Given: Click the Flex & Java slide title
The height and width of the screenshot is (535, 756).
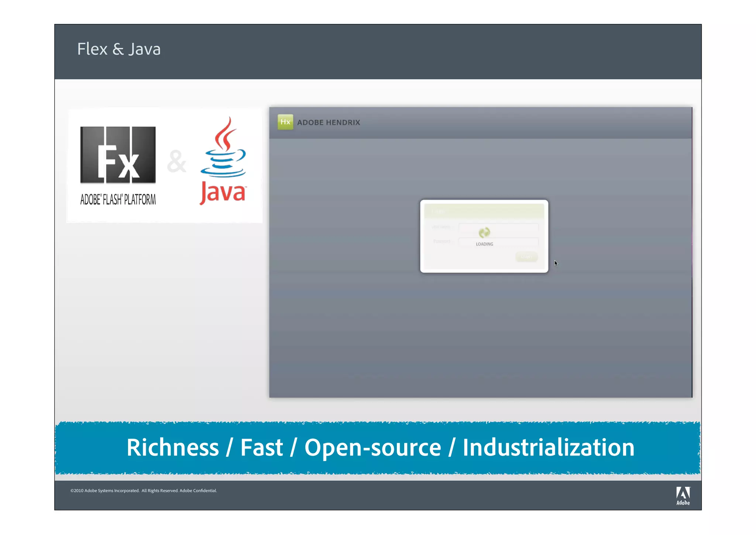Looking at the screenshot, I should tap(119, 49).
